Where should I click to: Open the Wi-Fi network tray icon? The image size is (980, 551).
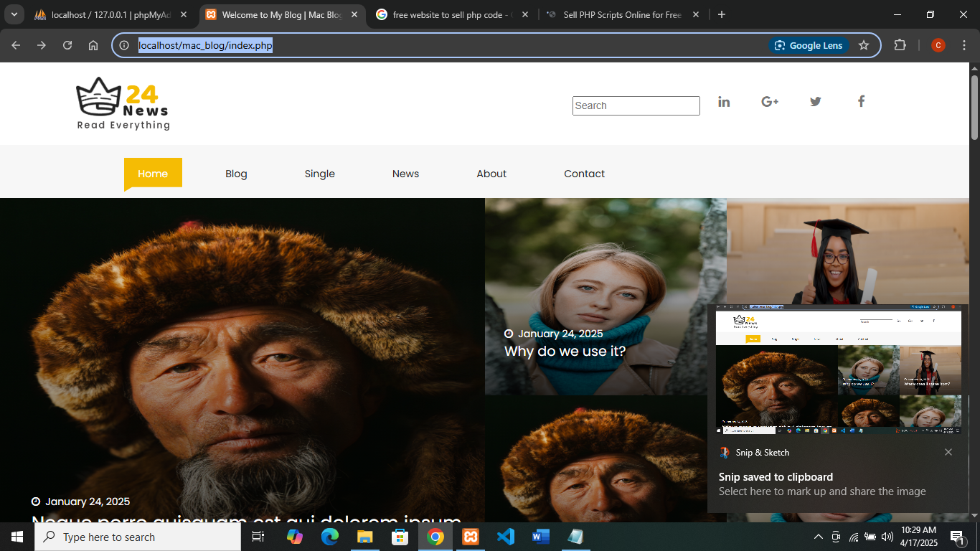coord(854,537)
